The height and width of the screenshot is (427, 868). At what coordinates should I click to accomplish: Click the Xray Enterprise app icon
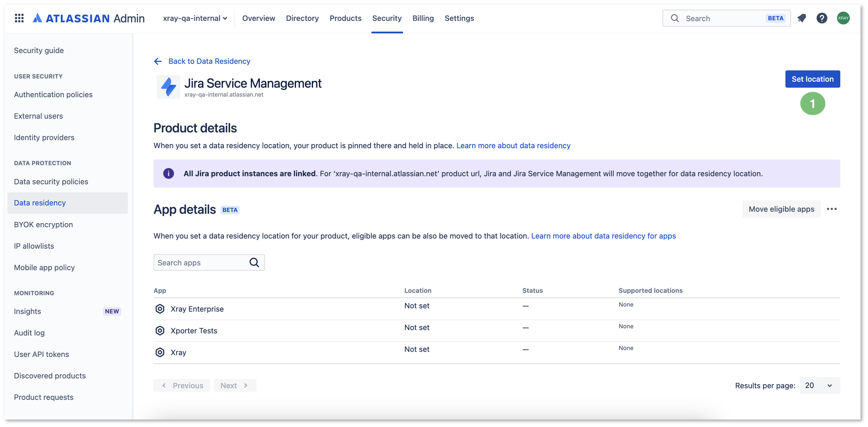click(x=160, y=309)
